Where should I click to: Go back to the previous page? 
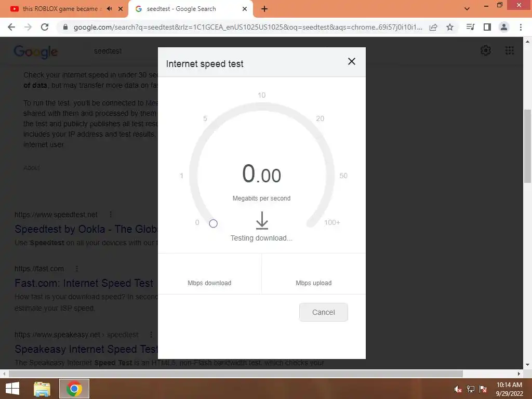tap(11, 27)
